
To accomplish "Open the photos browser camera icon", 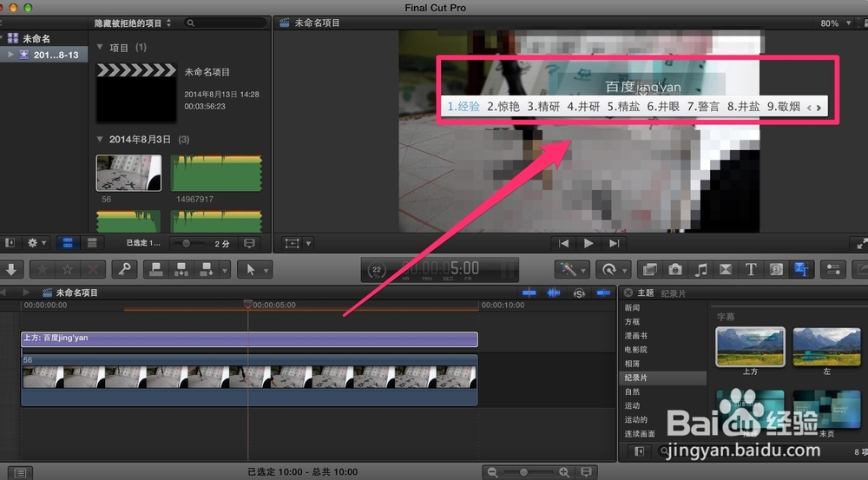I will (674, 270).
